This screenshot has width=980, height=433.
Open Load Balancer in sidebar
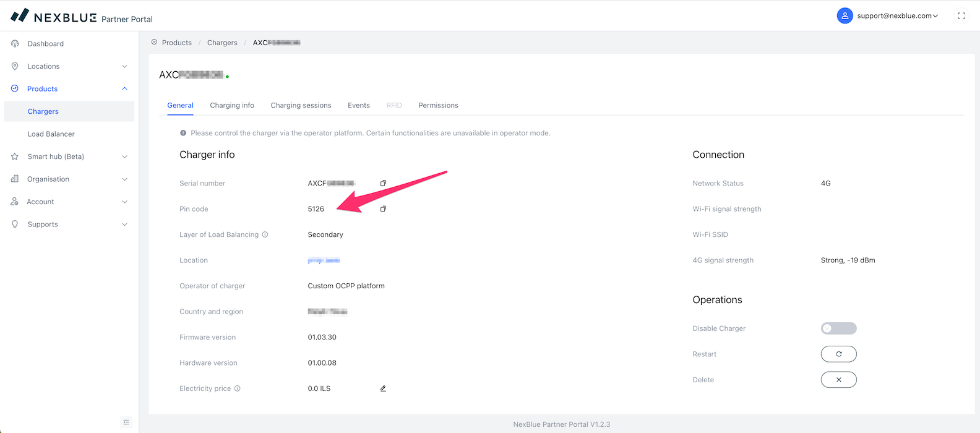click(51, 134)
